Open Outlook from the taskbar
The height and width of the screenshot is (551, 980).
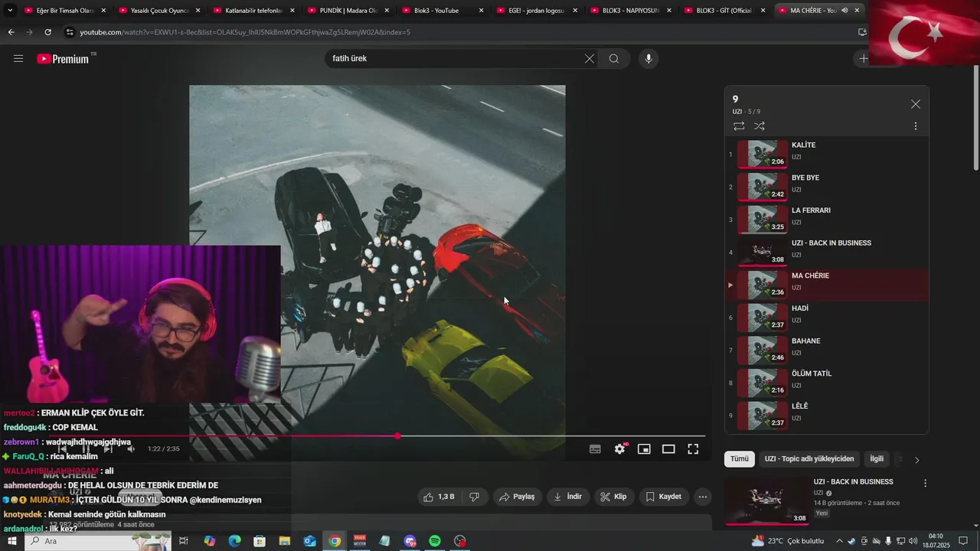tap(309, 541)
